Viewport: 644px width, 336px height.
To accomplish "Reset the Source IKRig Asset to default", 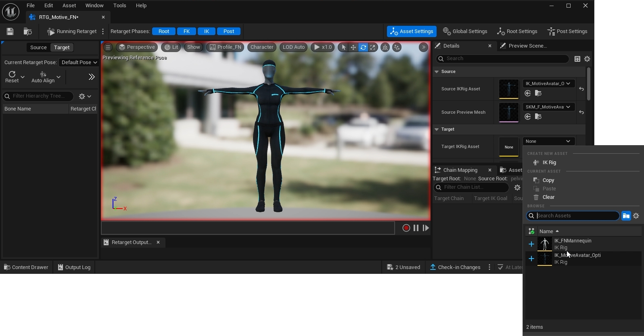I will [x=581, y=89].
